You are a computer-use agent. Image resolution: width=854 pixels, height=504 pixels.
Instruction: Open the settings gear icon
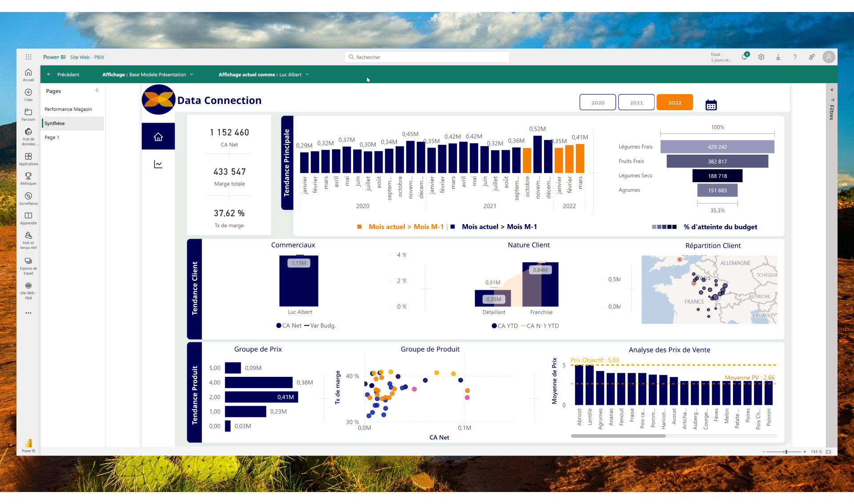click(761, 57)
